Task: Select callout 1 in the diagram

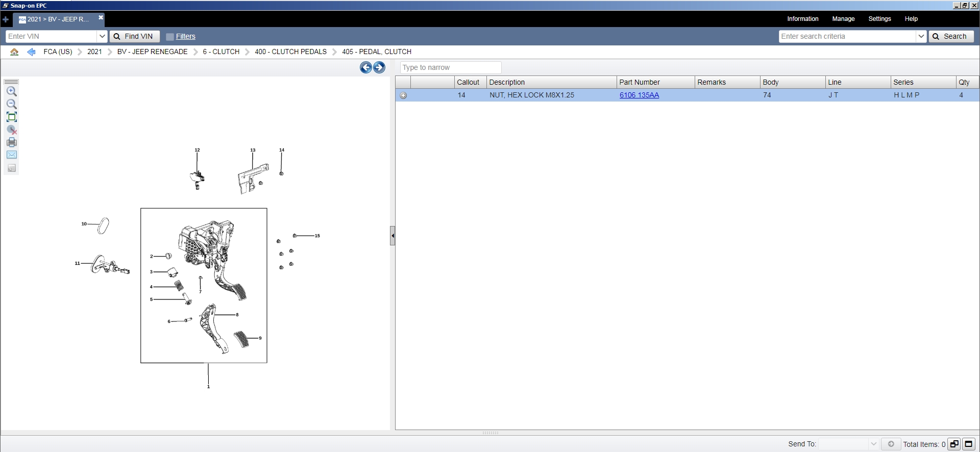Action: pyautogui.click(x=208, y=387)
